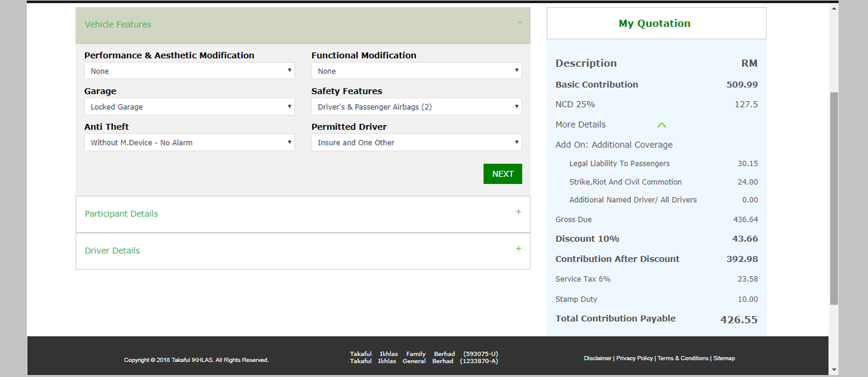Click the plus icon on Driver Details
Viewport: 868px width, 377px height.
(x=518, y=249)
